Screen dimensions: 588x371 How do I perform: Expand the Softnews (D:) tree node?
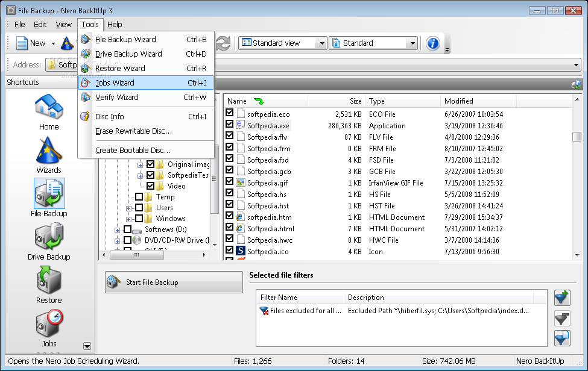point(117,230)
